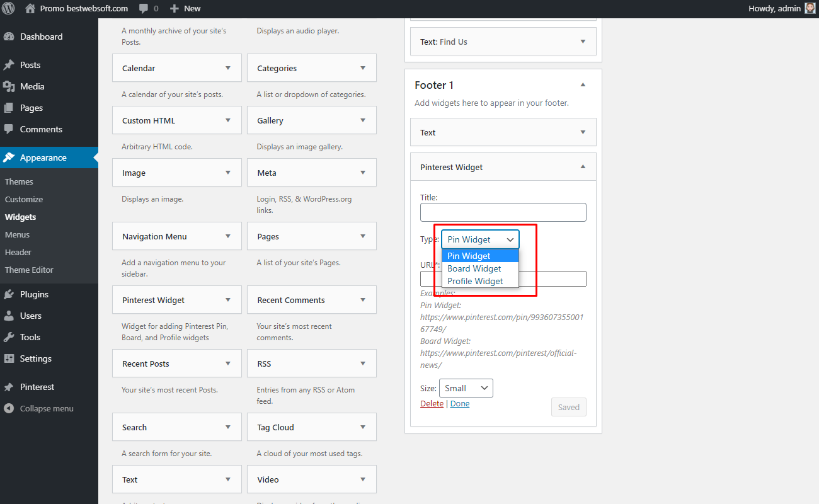Expand the available Pinterest Widget arrow
The width and height of the screenshot is (819, 504).
[x=227, y=300]
